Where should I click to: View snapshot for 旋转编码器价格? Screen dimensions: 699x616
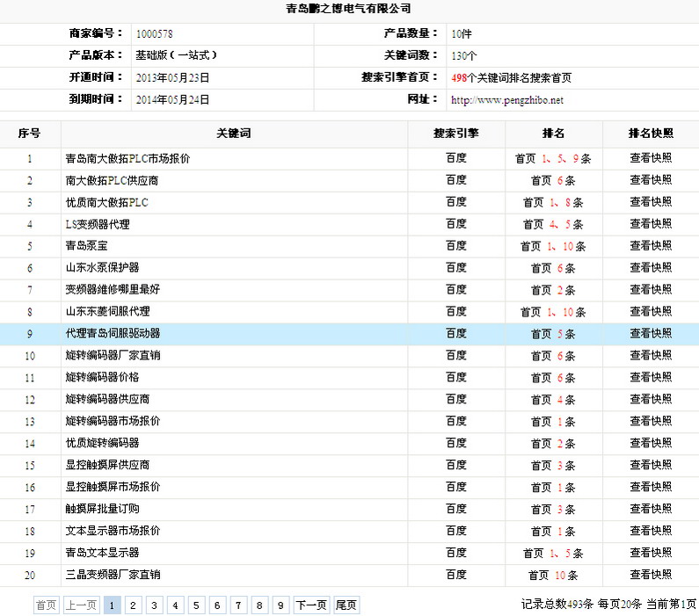(651, 377)
